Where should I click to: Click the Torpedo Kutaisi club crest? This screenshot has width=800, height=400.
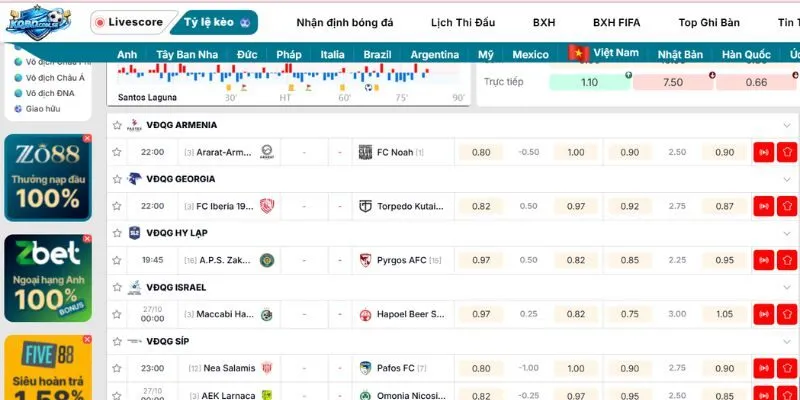pyautogui.click(x=365, y=206)
